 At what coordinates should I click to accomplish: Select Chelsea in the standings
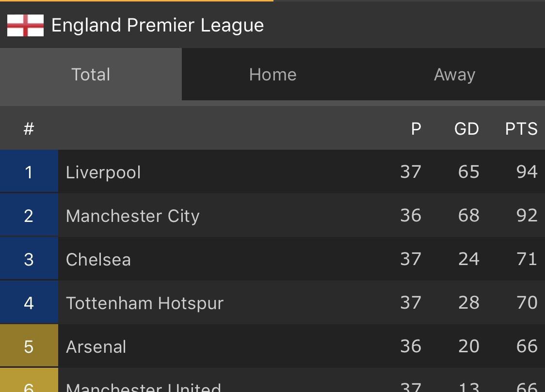point(272,259)
